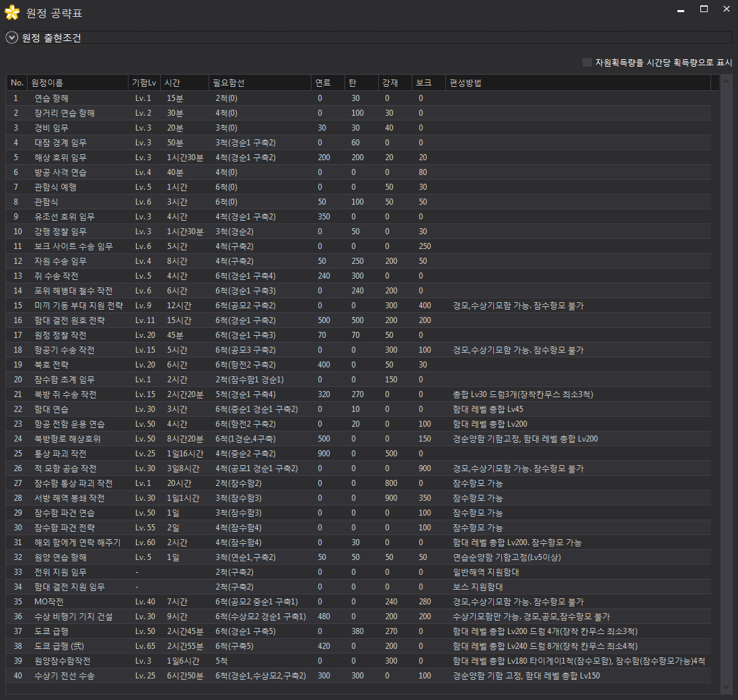The height and width of the screenshot is (700, 738).
Task: Enable 자원획득량을 시간당 획득량으로 표시 checkbox
Action: tap(587, 62)
